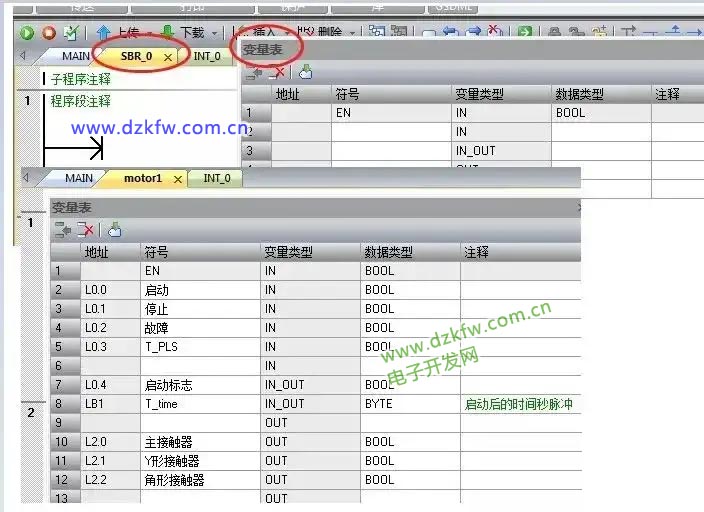This screenshot has width=704, height=512.
Task: Select row 10 主接触器 cell
Action: (200, 442)
